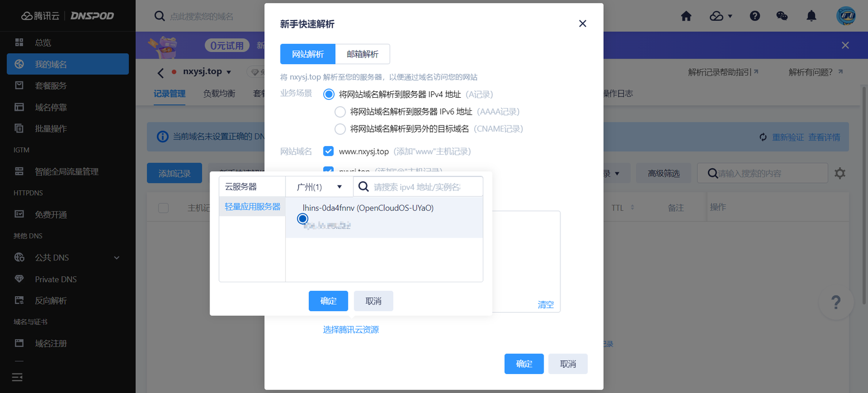Toggle the www.nxysj.top checkbox
This screenshot has height=393, width=868.
(x=328, y=151)
